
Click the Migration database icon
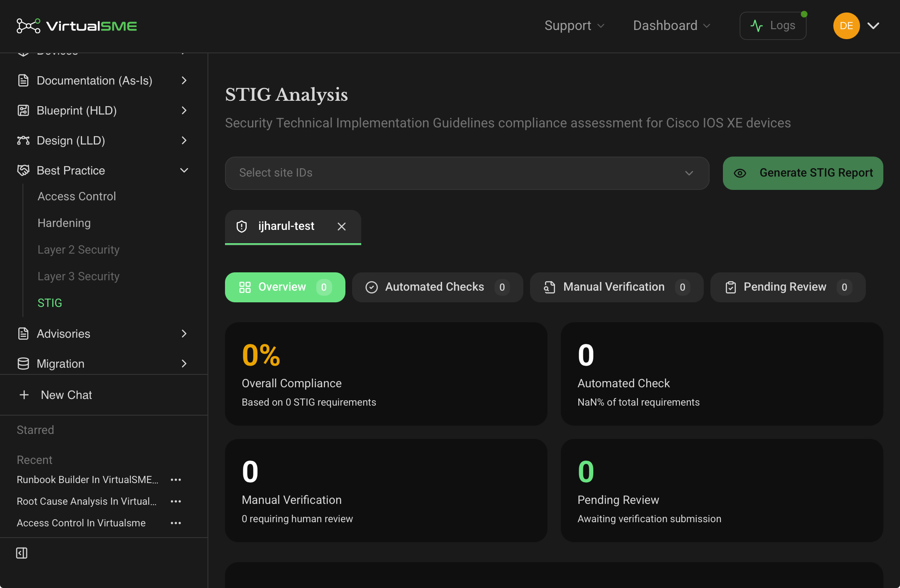[23, 364]
